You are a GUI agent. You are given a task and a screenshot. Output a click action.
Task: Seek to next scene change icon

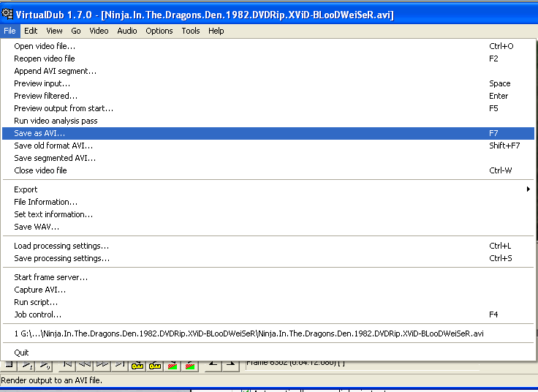coord(190,366)
